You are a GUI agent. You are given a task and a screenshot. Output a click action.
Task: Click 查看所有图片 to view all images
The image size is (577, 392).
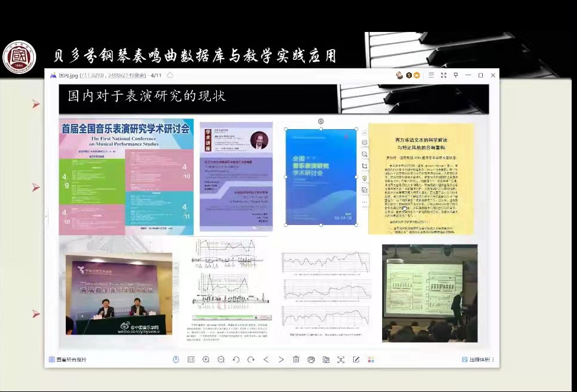tap(68, 359)
